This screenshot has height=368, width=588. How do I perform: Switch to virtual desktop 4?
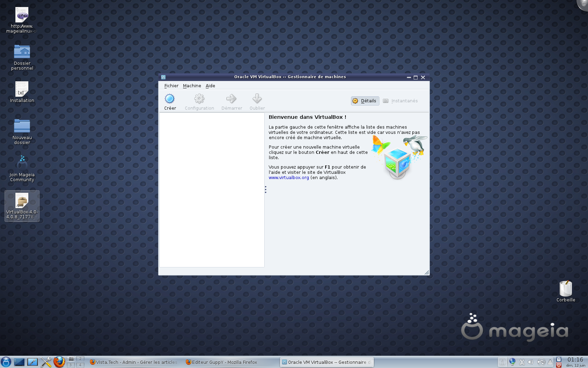[80, 365]
